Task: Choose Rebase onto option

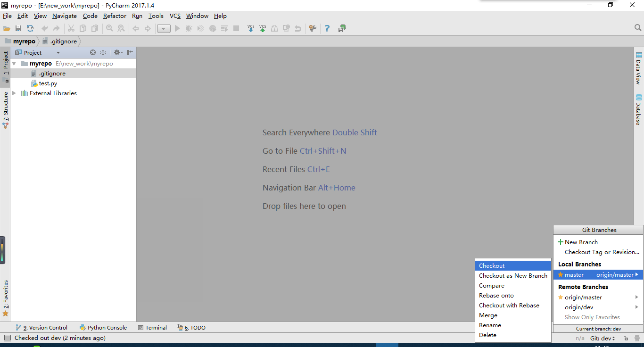Action: tap(513, 296)
